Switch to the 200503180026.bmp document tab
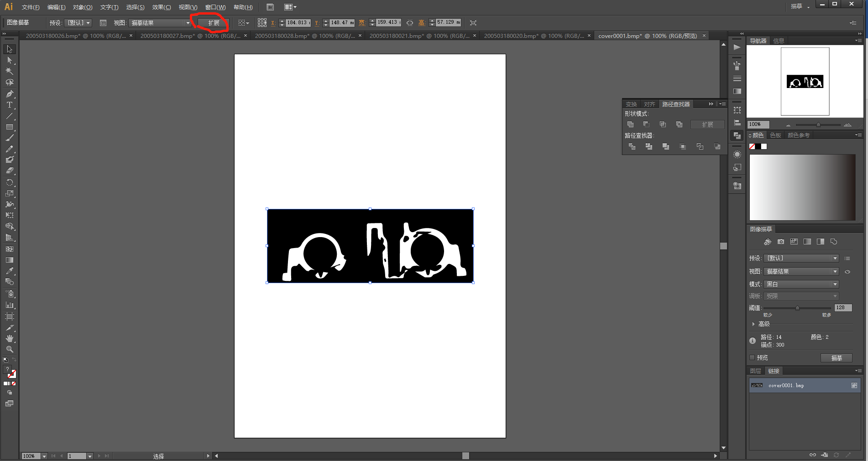The height and width of the screenshot is (461, 868). 76,36
